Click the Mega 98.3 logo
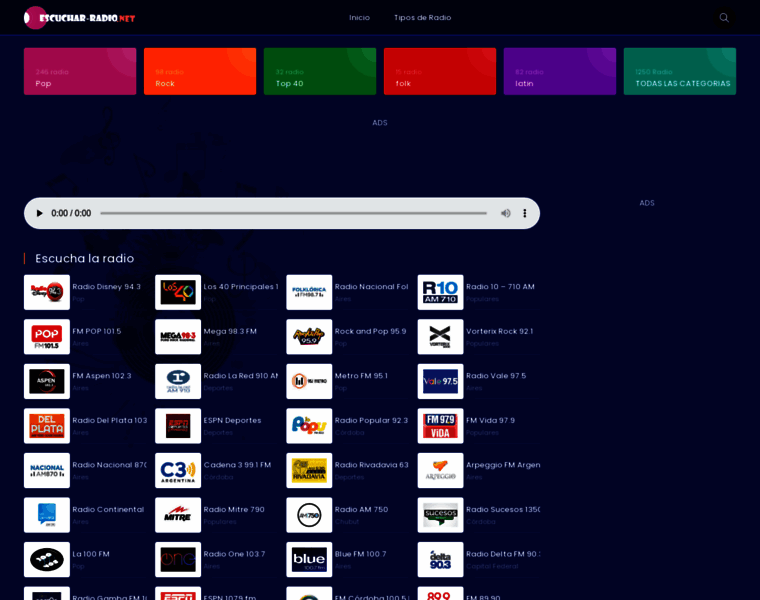Image resolution: width=760 pixels, height=600 pixels. [x=178, y=337]
